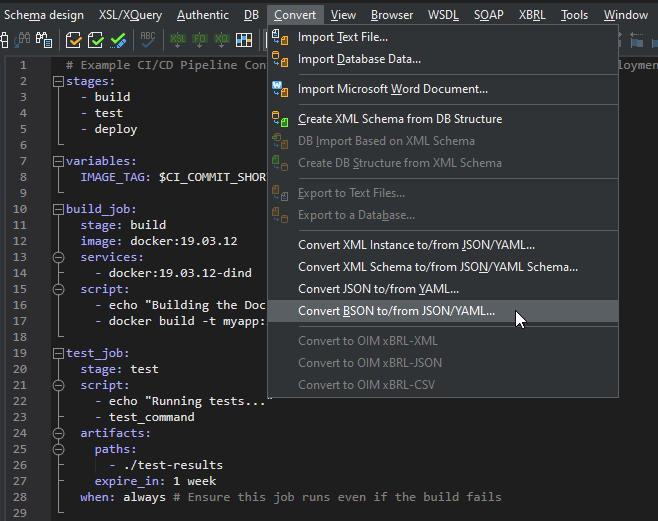Click the XQ XQuery execution icon
The height and width of the screenshot is (521, 658).
(x=222, y=40)
